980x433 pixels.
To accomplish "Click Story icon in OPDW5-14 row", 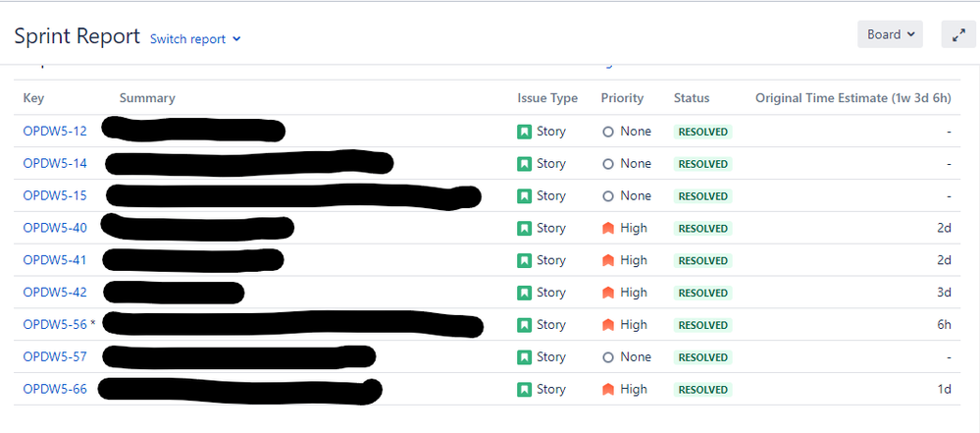I will pos(525,164).
